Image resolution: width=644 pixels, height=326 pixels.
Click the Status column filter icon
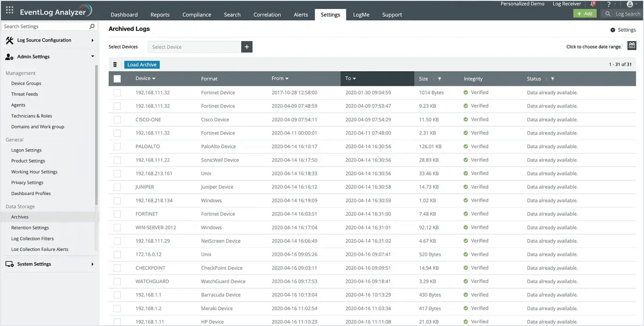pos(553,79)
